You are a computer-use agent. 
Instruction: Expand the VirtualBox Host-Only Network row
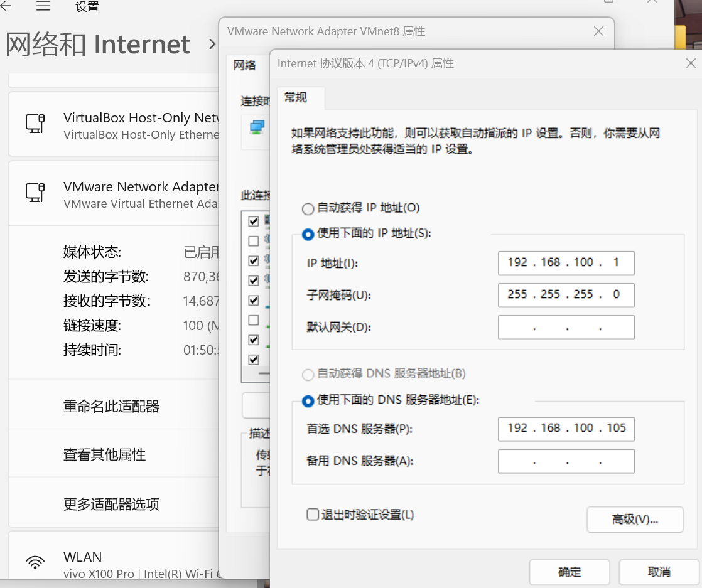point(114,124)
